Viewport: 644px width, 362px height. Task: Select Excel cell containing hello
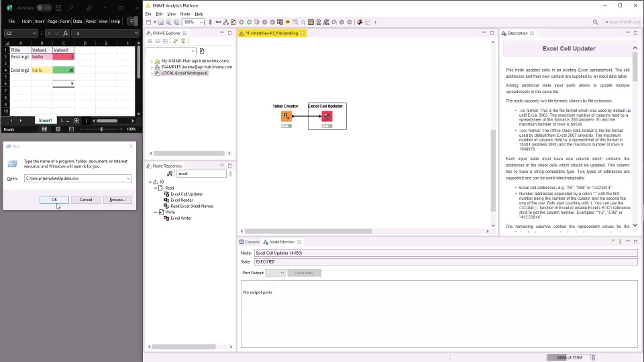(x=42, y=56)
